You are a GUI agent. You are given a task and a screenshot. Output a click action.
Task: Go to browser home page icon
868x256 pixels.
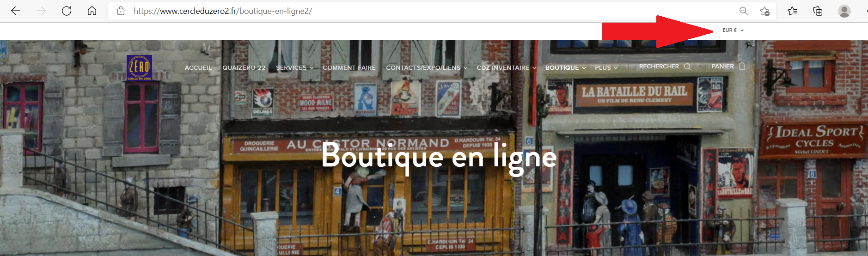pos(92,11)
